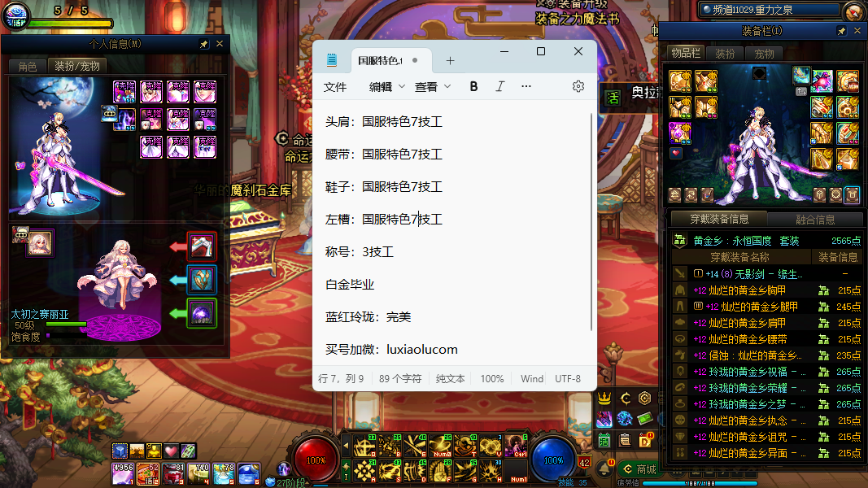Click the heart icon in equipment panel
This screenshot has width=868, height=488.
coord(675,152)
